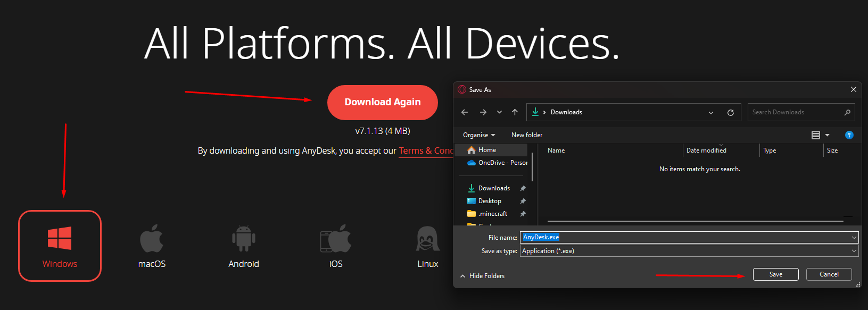Open the view layout options dropdown
The image size is (868, 310).
[x=827, y=135]
